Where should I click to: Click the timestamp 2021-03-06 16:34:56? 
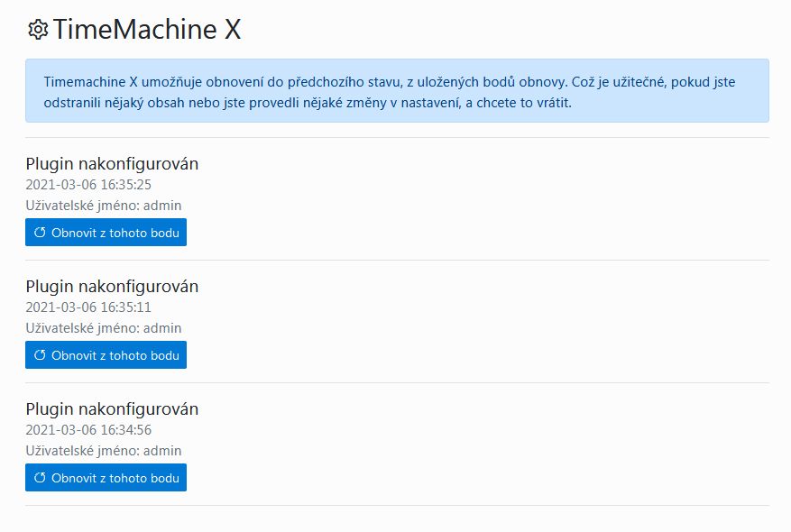click(88, 430)
